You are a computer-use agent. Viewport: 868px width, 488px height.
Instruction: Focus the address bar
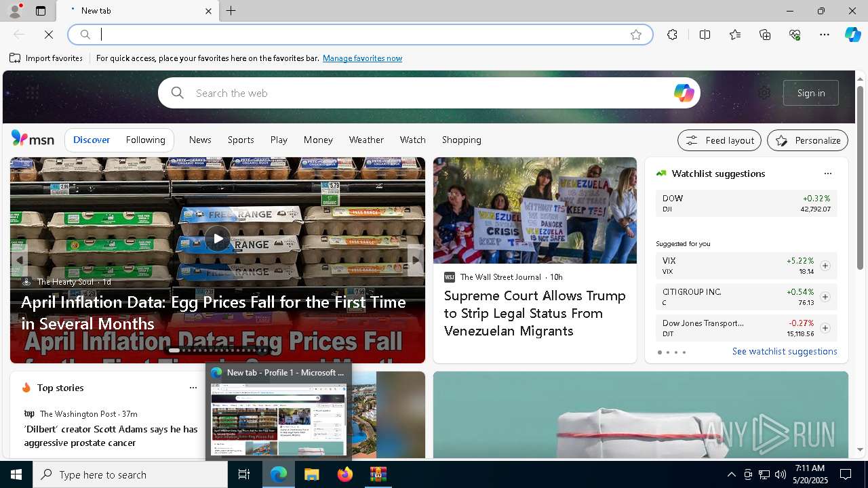[359, 35]
